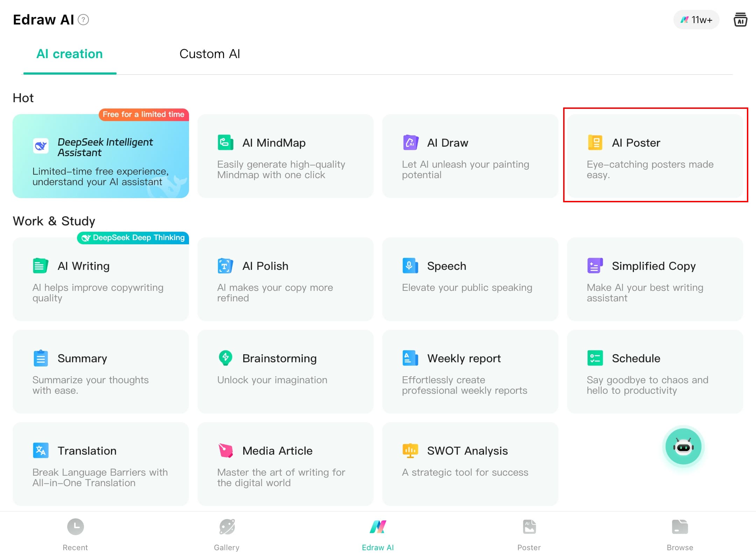
Task: Open the AI Poster tool
Action: click(x=655, y=156)
